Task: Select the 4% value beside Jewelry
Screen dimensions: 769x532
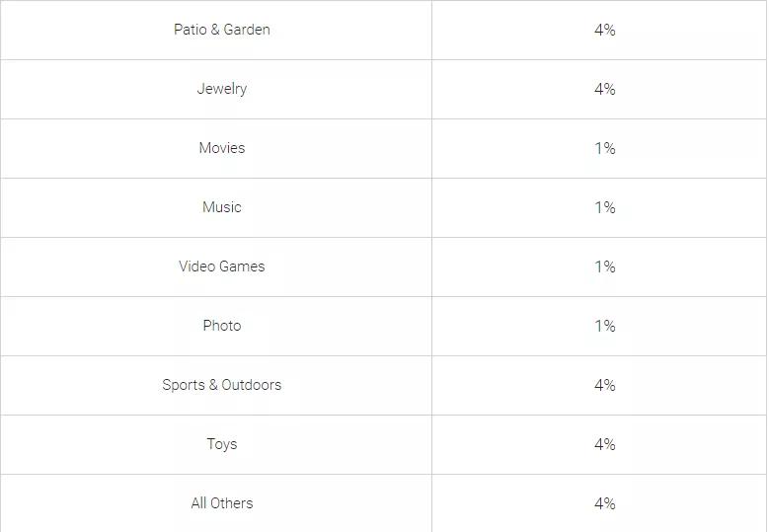Action: tap(604, 89)
